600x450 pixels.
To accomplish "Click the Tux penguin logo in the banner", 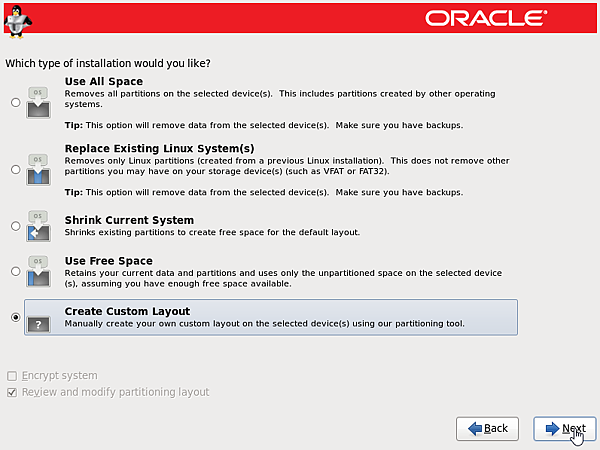I will 18,17.
